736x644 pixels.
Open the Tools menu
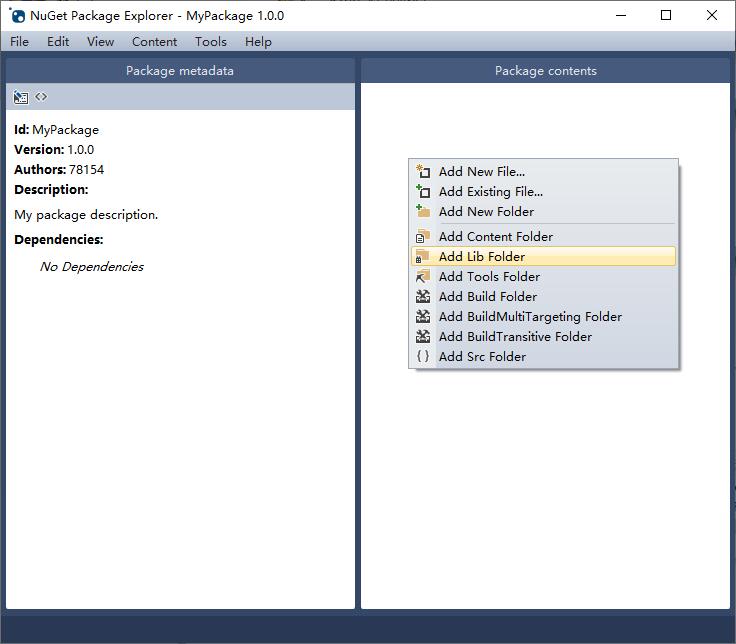[x=211, y=42]
